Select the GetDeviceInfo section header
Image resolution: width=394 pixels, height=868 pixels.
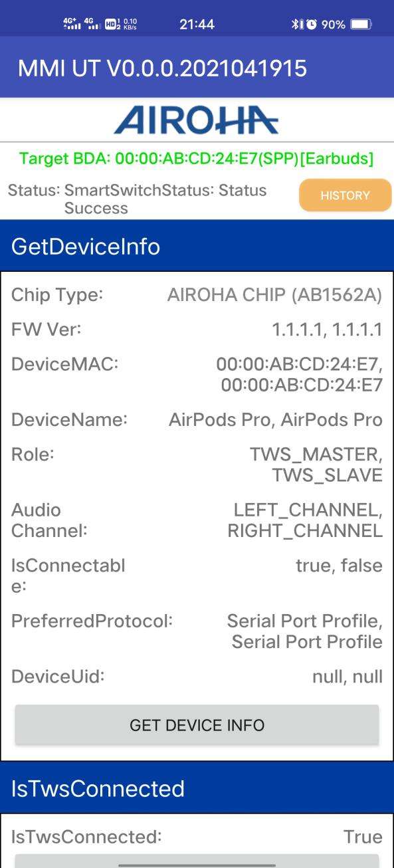(x=197, y=246)
